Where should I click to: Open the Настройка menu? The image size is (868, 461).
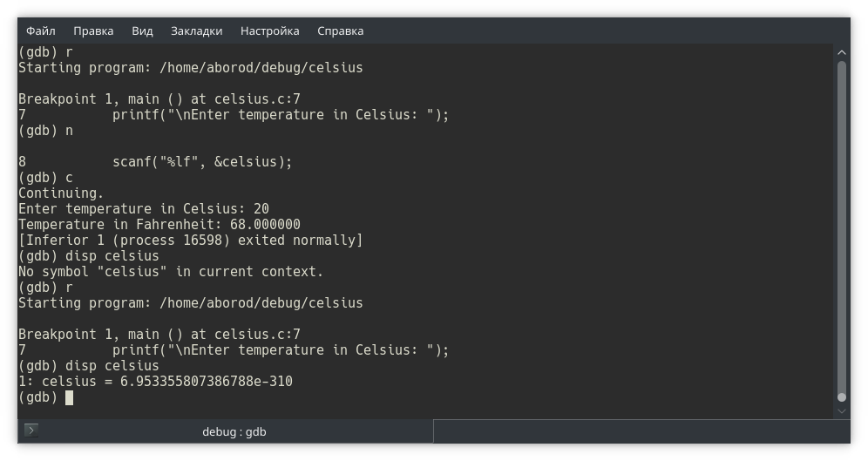click(269, 31)
